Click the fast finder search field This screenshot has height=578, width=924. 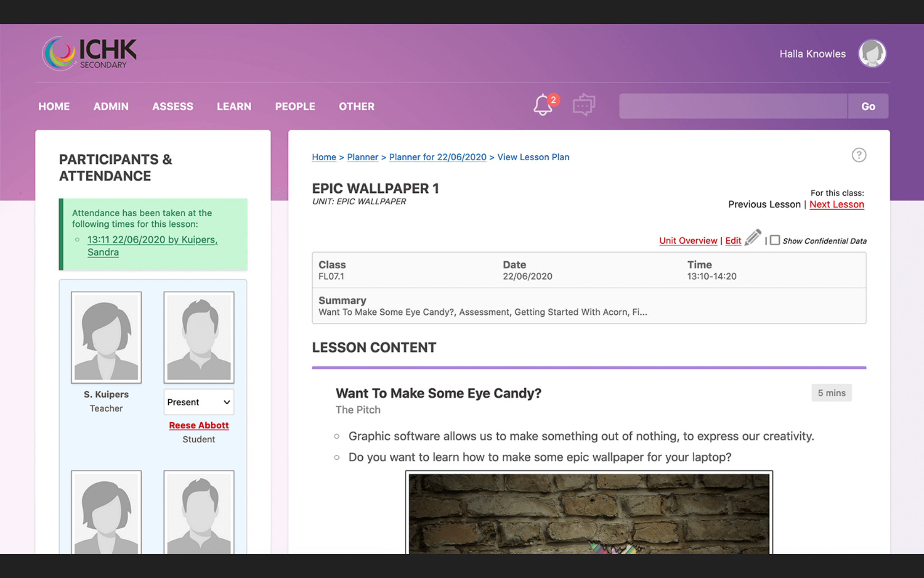click(x=733, y=107)
